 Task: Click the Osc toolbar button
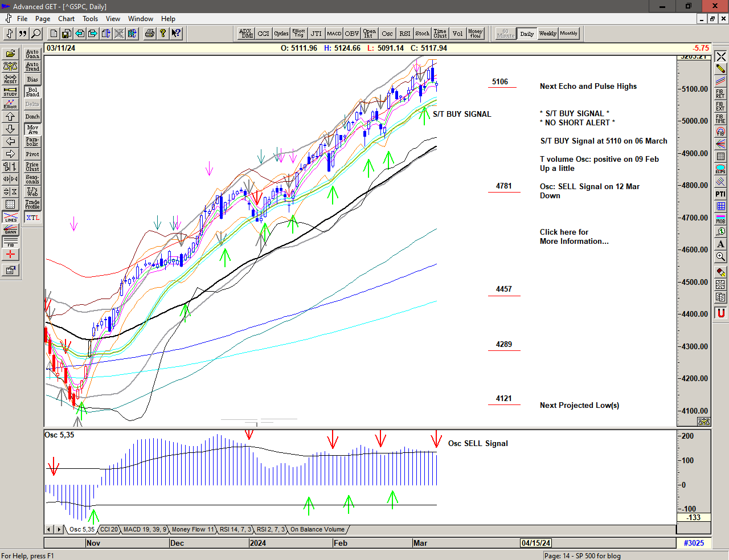click(x=387, y=34)
